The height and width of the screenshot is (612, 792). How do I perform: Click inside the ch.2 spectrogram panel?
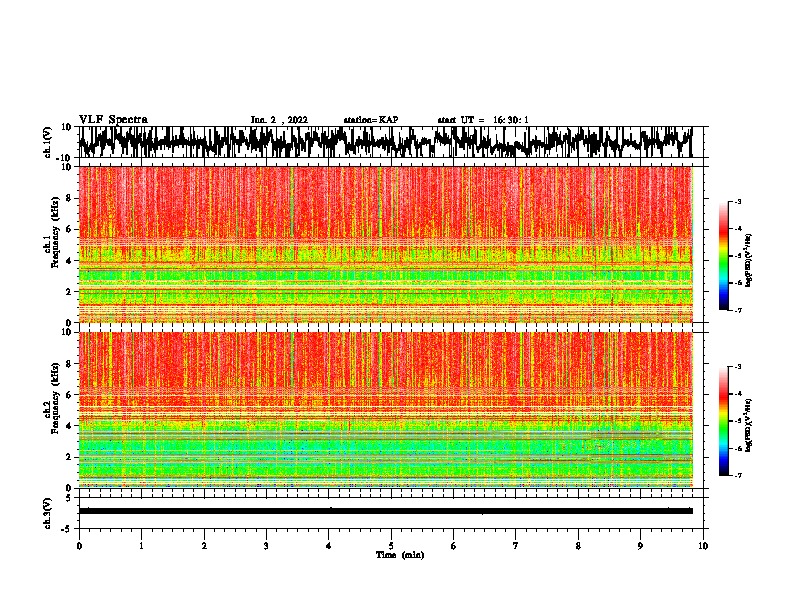386,410
